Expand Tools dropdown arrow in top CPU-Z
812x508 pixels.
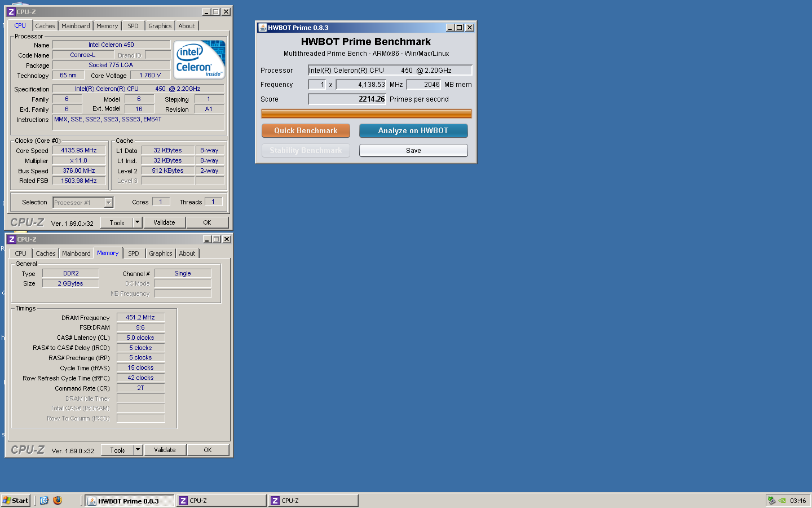[x=137, y=222]
